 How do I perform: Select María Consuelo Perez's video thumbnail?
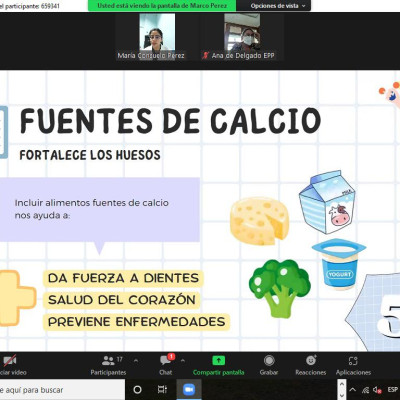157,32
